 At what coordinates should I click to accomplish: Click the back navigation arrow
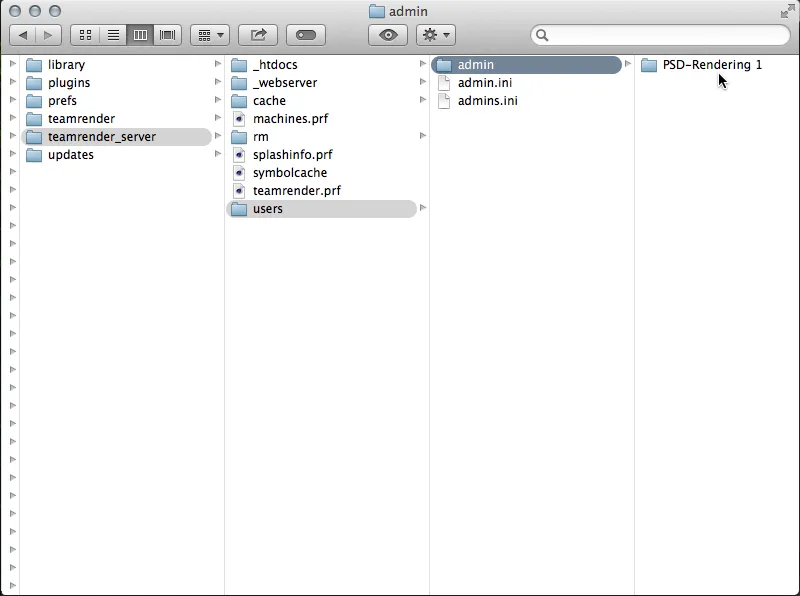23,34
